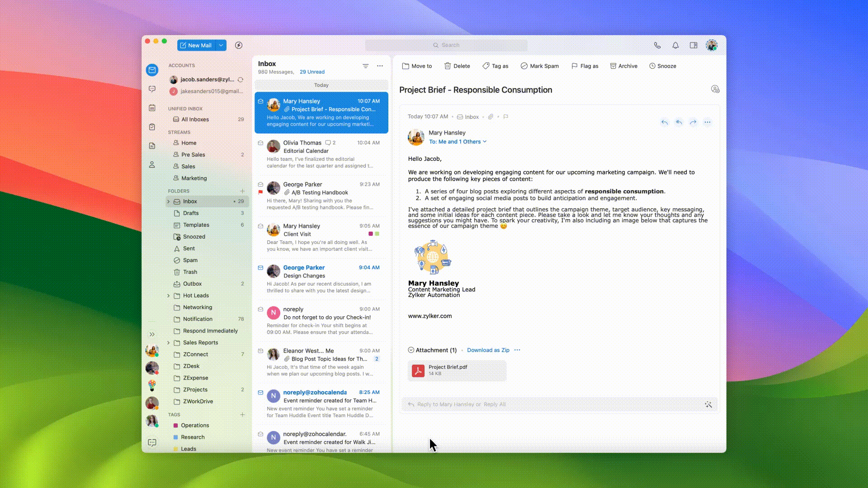The height and width of the screenshot is (488, 868).
Task: Click the Forward arrow icon
Action: point(693,122)
